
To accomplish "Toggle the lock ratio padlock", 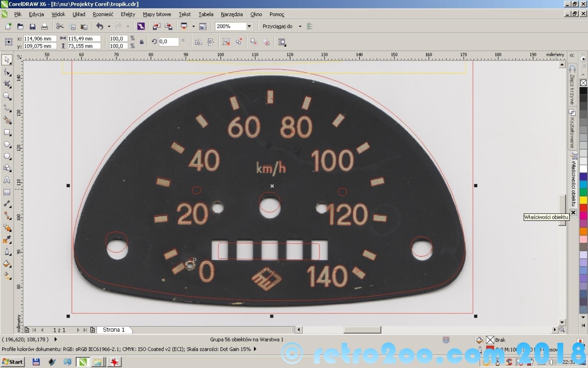I will pyautogui.click(x=142, y=42).
